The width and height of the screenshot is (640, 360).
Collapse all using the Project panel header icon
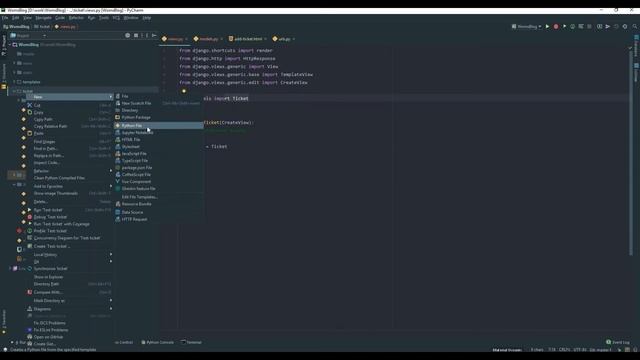click(136, 36)
